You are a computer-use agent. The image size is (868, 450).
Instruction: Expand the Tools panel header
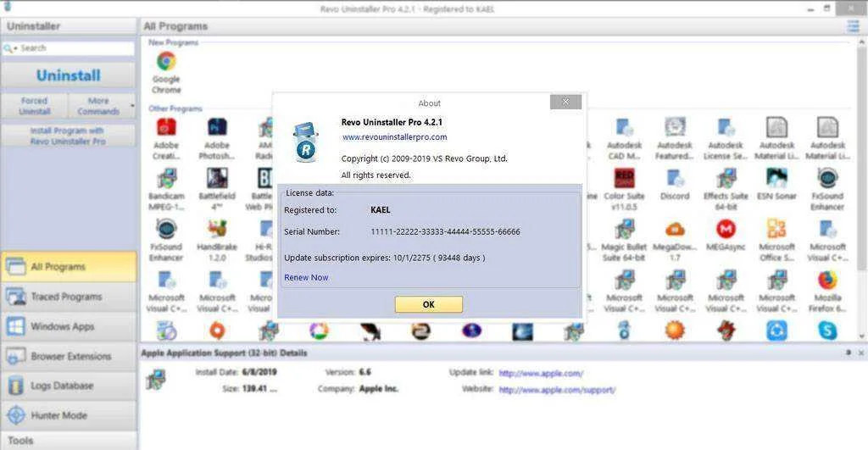tap(69, 441)
